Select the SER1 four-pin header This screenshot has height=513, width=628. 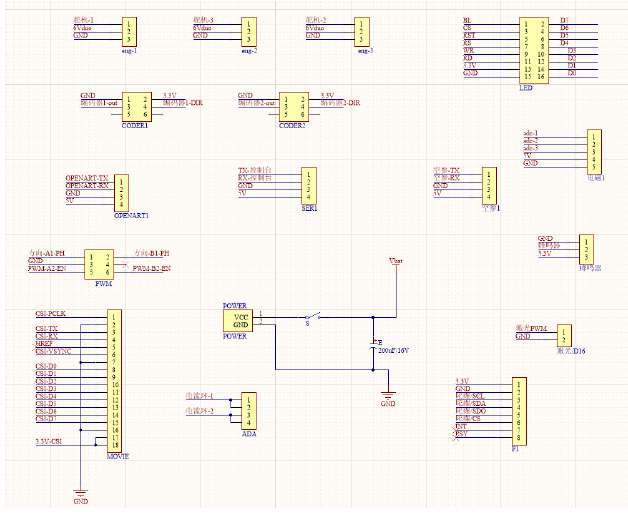[309, 186]
